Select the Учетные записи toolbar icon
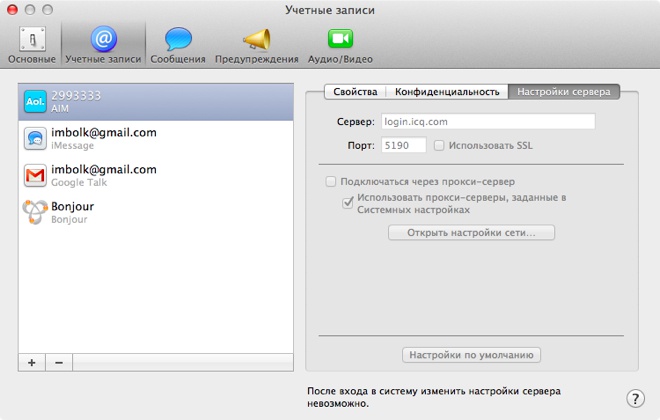 [103, 45]
